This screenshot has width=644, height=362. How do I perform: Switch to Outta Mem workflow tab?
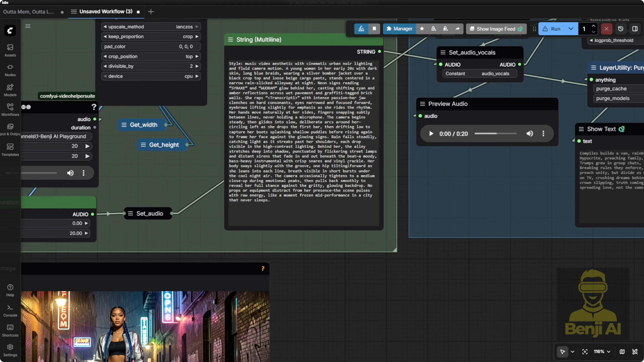click(29, 12)
